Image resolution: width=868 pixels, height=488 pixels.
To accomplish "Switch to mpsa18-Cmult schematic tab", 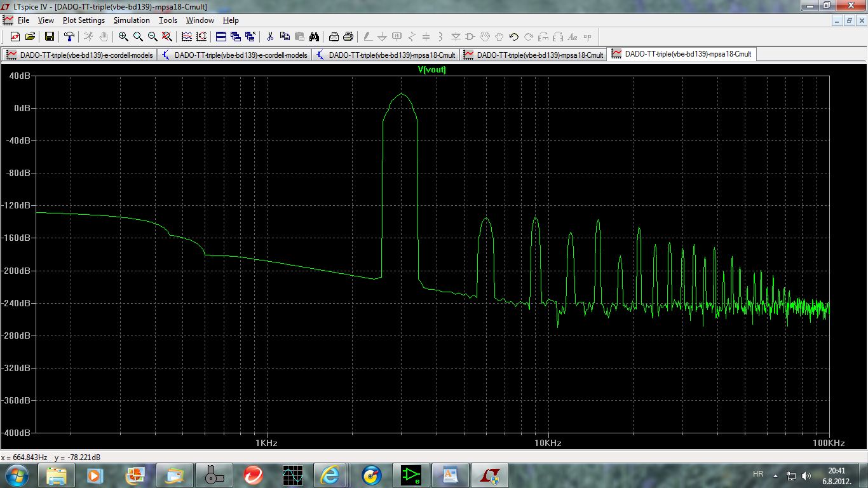I will click(x=386, y=55).
